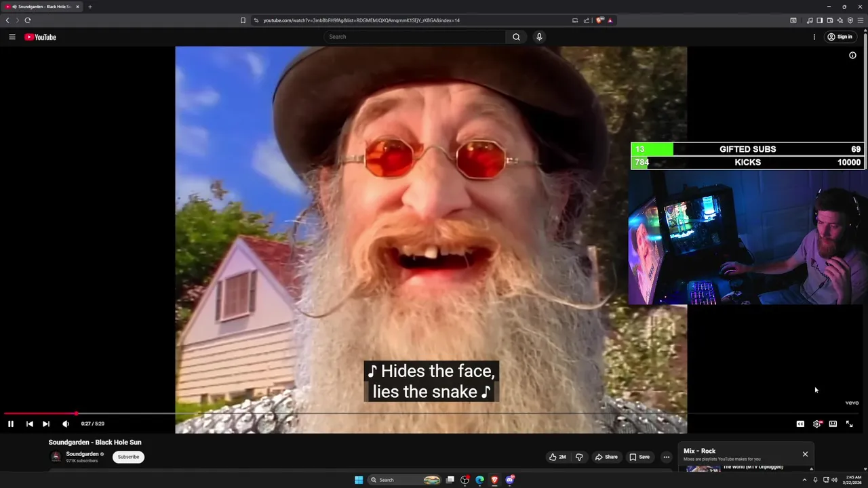
Task: Open Task View on taskbar
Action: [450, 480]
